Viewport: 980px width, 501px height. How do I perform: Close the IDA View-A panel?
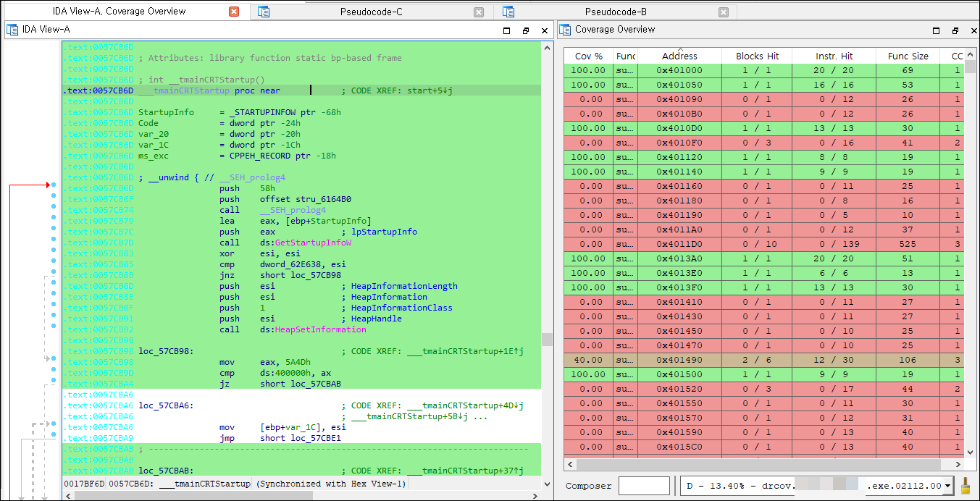click(545, 30)
